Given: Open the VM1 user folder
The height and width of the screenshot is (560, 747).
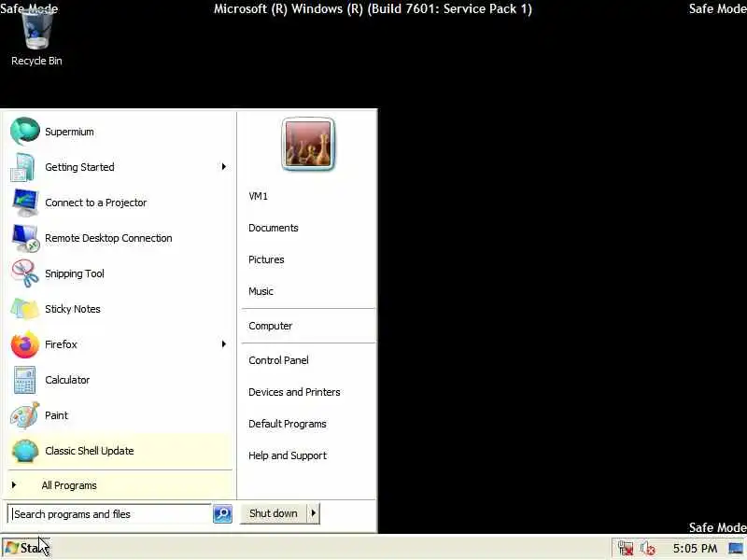Looking at the screenshot, I should coord(258,196).
